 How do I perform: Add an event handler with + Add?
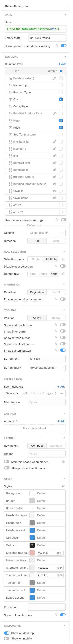pyautogui.click(x=62, y=386)
